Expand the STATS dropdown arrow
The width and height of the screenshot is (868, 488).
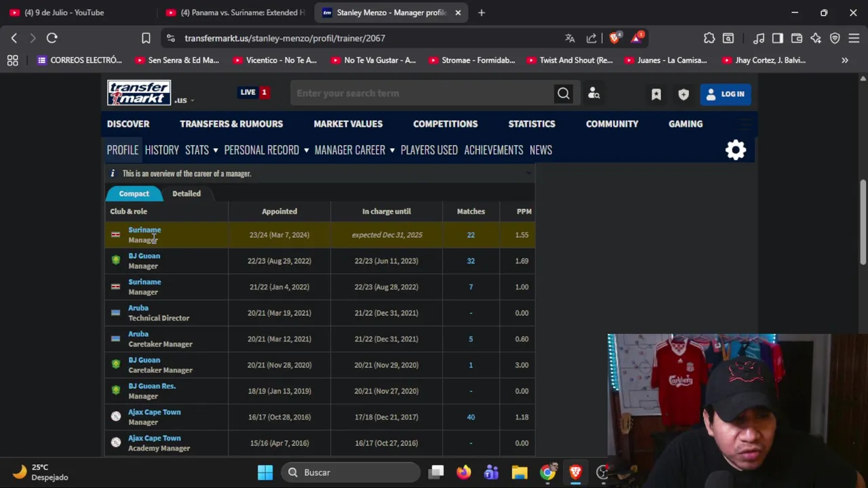pos(215,150)
